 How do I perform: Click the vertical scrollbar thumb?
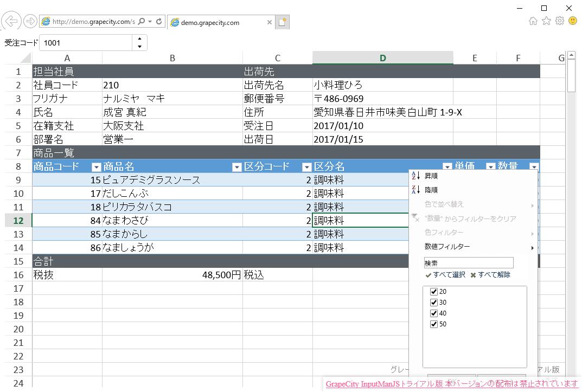click(x=572, y=76)
